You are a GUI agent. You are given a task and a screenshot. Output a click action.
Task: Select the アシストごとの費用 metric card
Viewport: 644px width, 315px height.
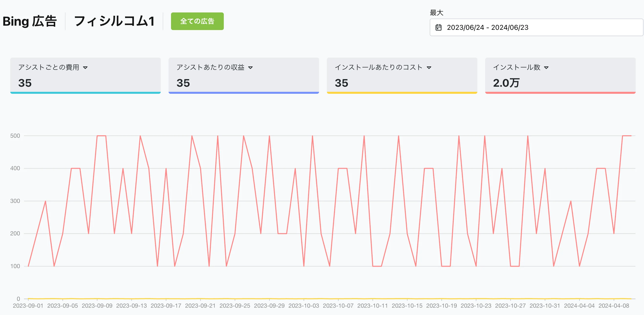85,75
